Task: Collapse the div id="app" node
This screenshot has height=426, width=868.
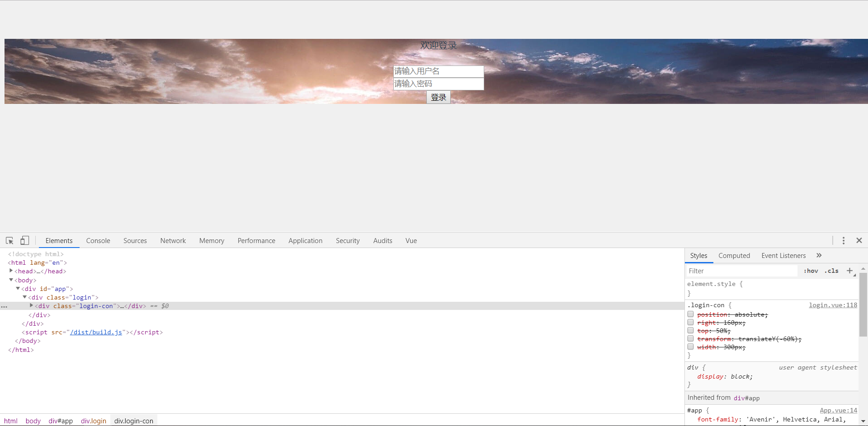Action: tap(18, 289)
